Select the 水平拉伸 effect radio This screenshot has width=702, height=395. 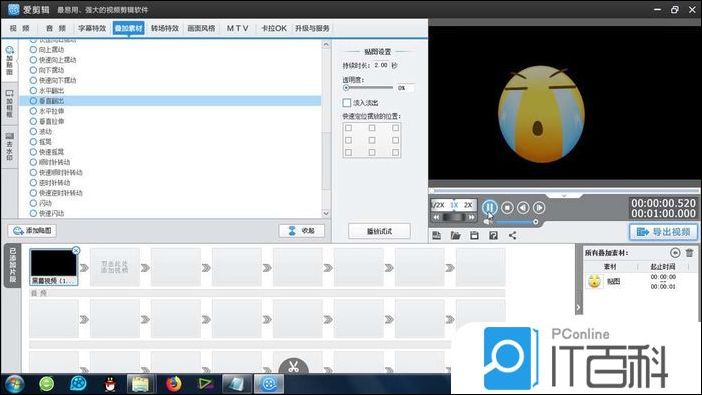[x=33, y=111]
